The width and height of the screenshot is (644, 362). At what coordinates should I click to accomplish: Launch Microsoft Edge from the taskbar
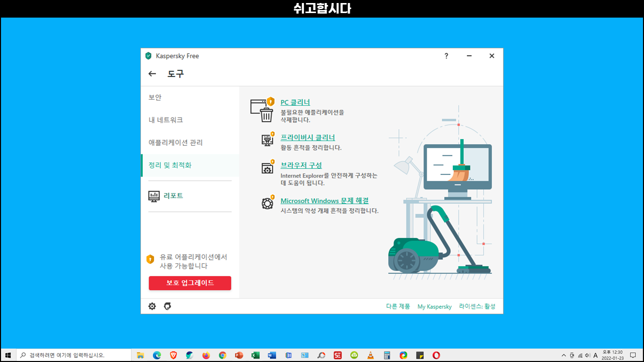tap(157, 355)
